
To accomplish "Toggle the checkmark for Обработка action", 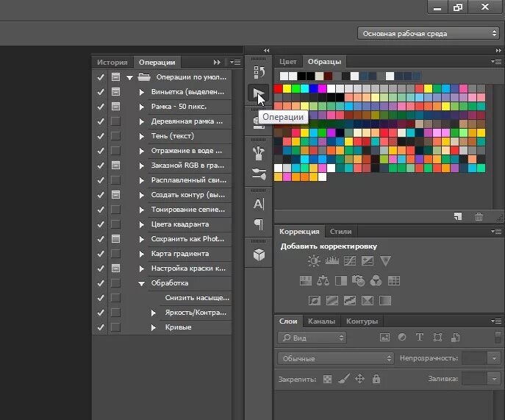I will point(101,283).
